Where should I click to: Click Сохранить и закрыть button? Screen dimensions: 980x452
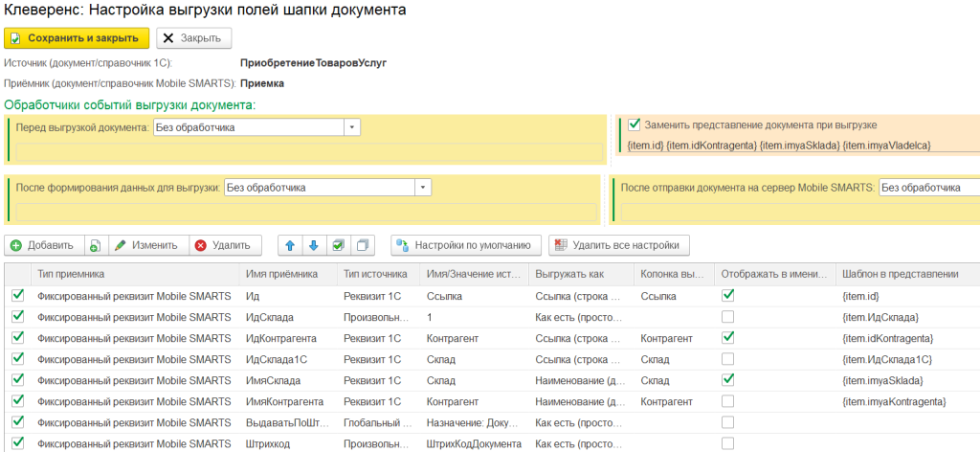point(77,38)
